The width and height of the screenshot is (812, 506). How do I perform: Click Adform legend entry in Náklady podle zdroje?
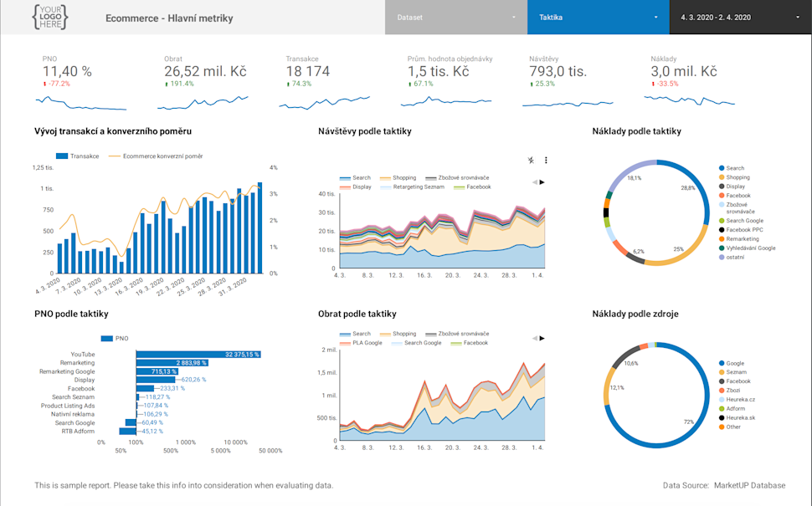[732, 408]
